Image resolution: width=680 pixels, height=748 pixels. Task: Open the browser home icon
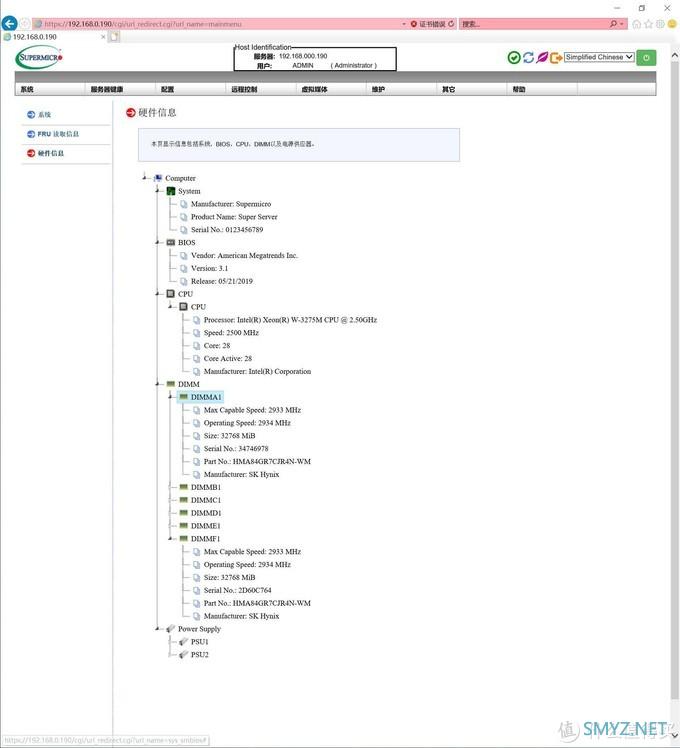(637, 24)
